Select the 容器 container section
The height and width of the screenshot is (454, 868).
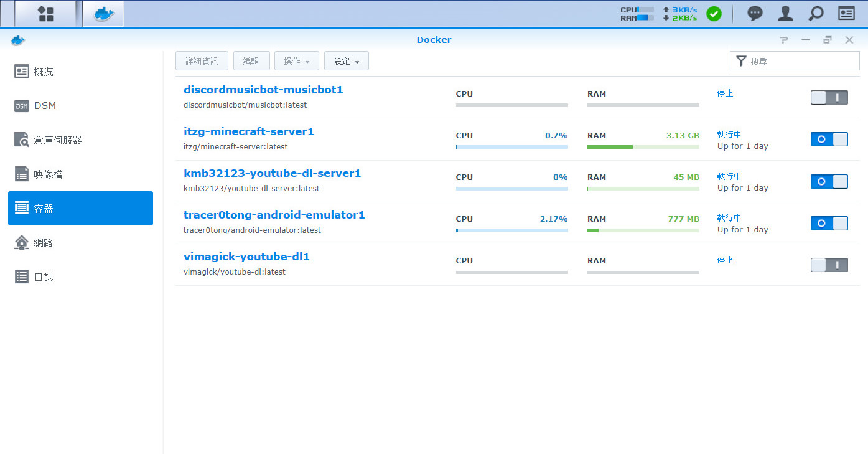pyautogui.click(x=80, y=208)
